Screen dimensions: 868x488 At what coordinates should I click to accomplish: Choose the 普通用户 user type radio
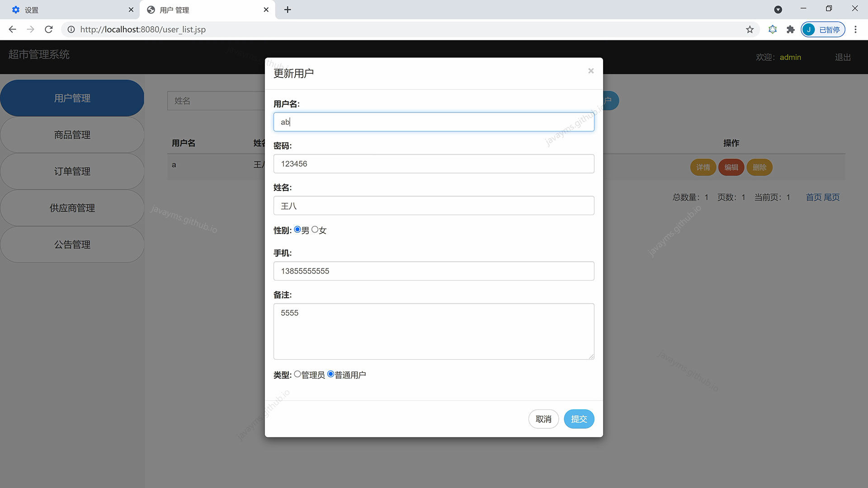coord(330,374)
